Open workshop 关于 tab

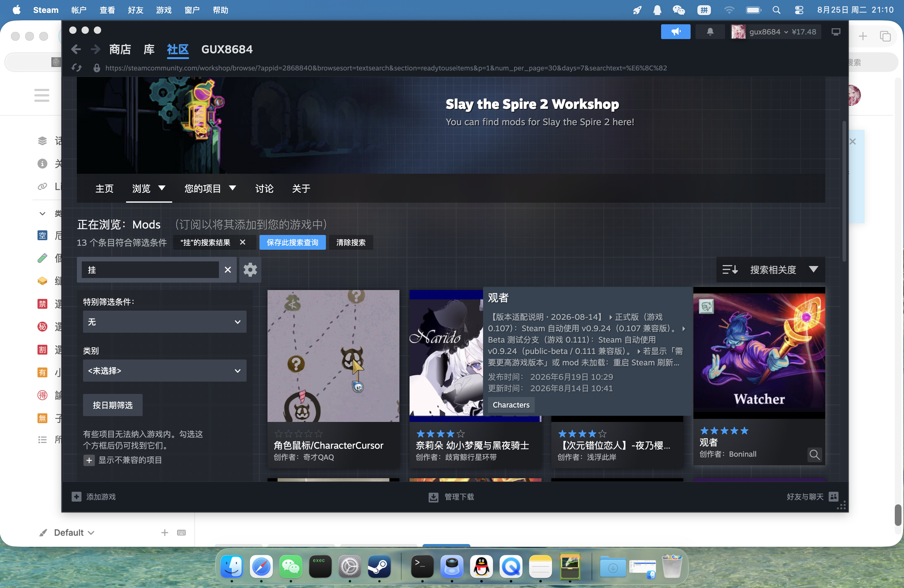[301, 189]
